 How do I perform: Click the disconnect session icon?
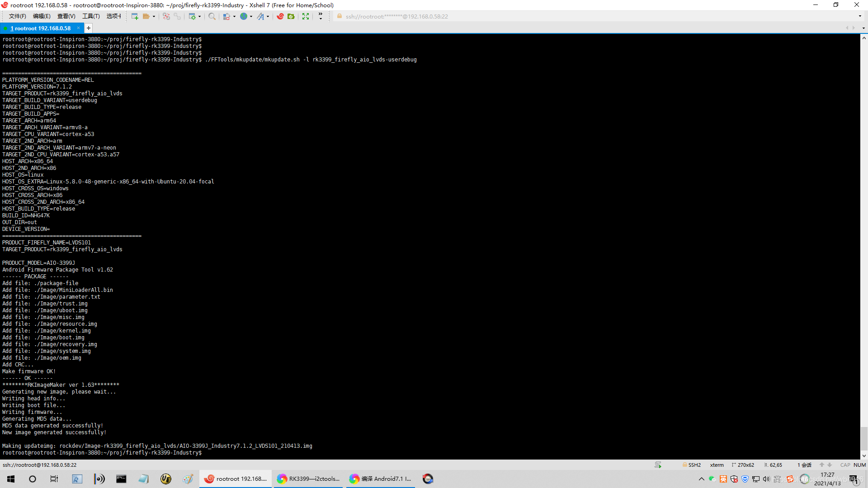(166, 16)
